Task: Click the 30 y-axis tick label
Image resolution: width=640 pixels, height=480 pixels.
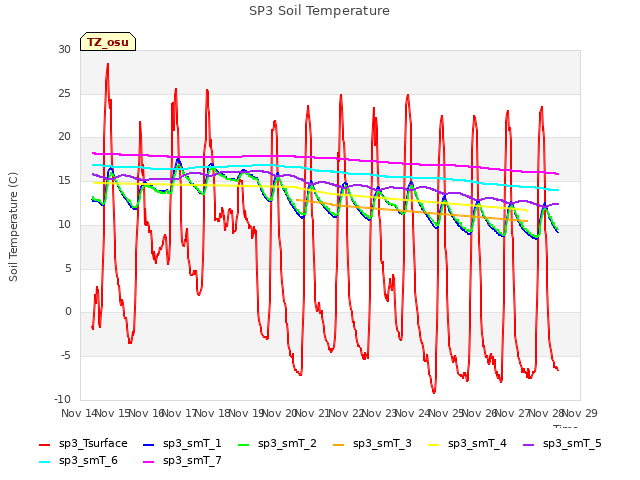Action: click(x=64, y=49)
